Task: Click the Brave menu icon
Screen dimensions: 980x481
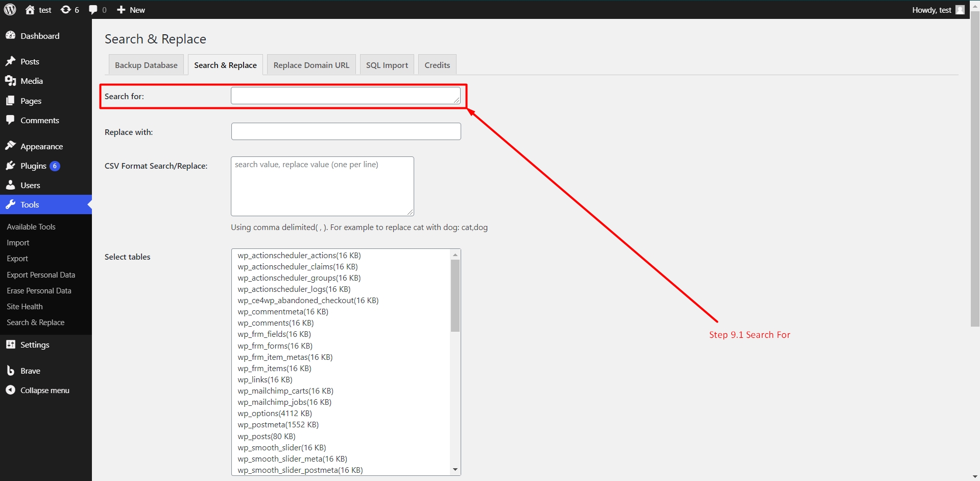Action: tap(10, 371)
